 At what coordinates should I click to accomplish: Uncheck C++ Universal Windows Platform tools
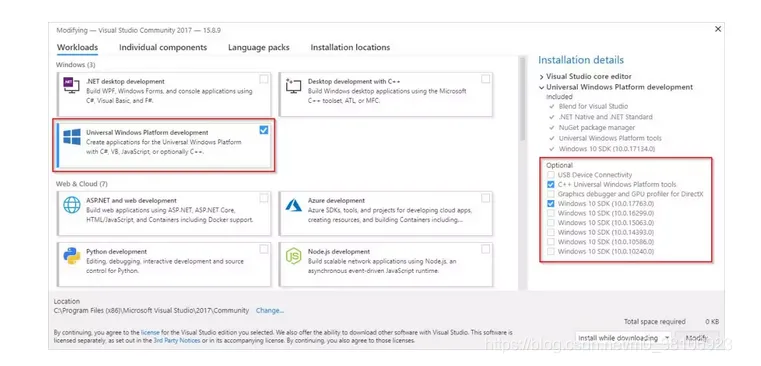pos(550,184)
